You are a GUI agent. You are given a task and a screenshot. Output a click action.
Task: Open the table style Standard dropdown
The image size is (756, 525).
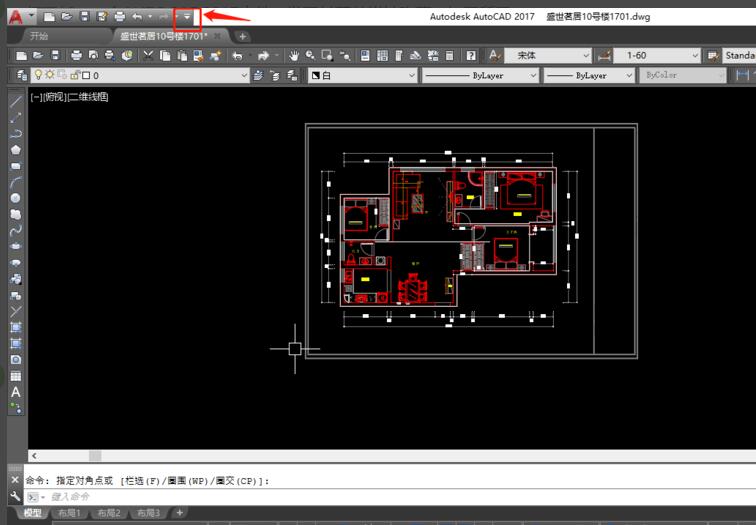739,56
